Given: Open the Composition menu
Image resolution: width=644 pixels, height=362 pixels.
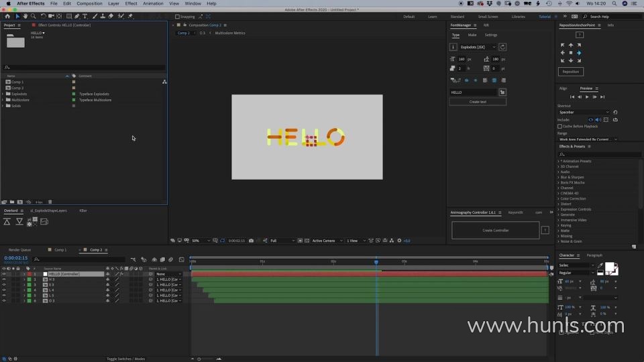Looking at the screenshot, I should click(x=89, y=3).
